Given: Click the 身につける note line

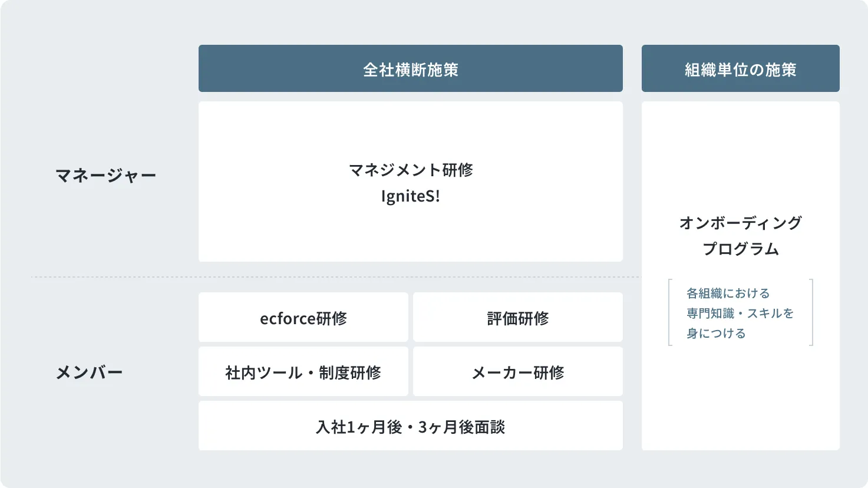Looking at the screenshot, I should pos(716,333).
